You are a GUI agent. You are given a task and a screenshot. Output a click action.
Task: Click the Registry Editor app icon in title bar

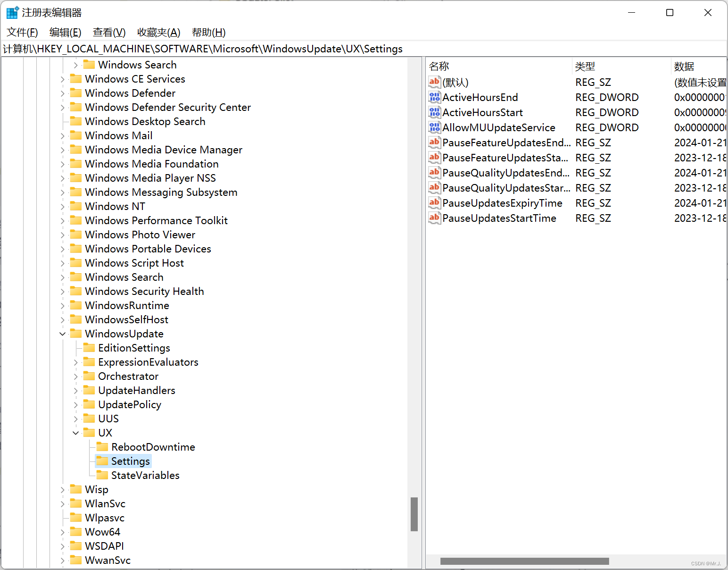[12, 13]
